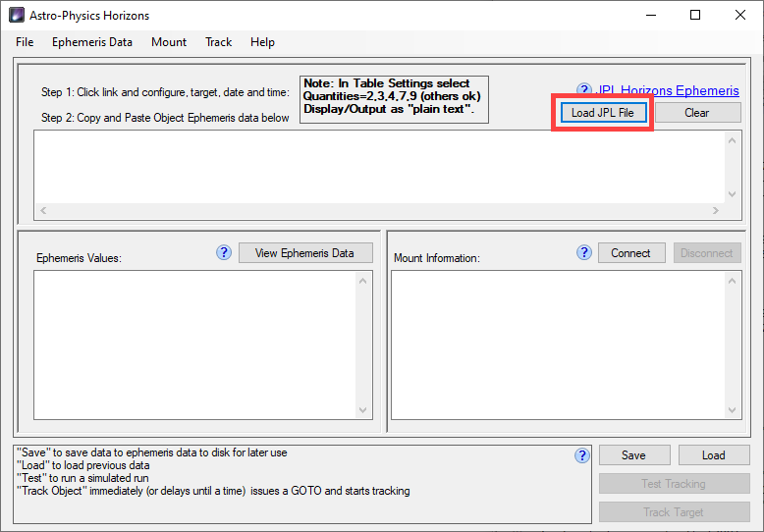
Task: Click the '"Save" to save data' instruction line
Action: [x=152, y=452]
